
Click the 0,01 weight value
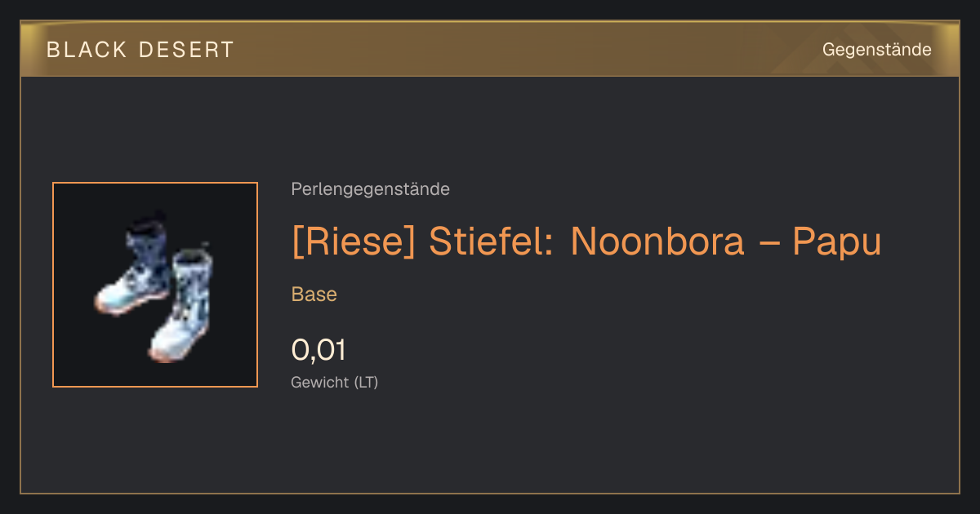pos(318,350)
